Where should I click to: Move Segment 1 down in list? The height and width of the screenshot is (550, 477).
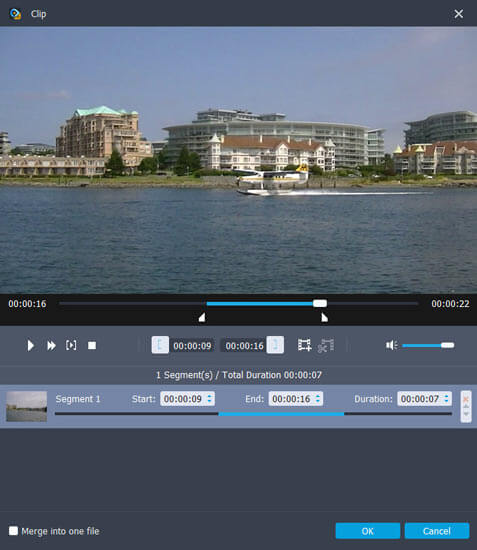click(466, 414)
